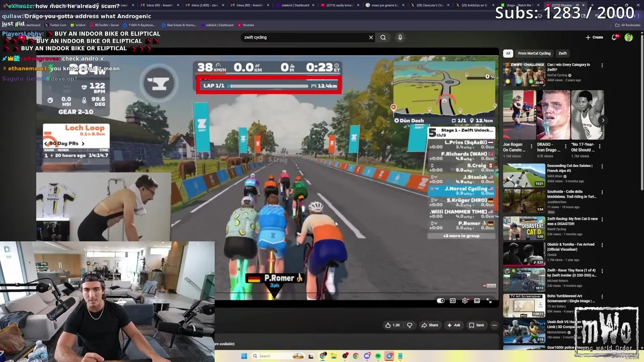Click the YouTube search magnifier button

pos(383,37)
